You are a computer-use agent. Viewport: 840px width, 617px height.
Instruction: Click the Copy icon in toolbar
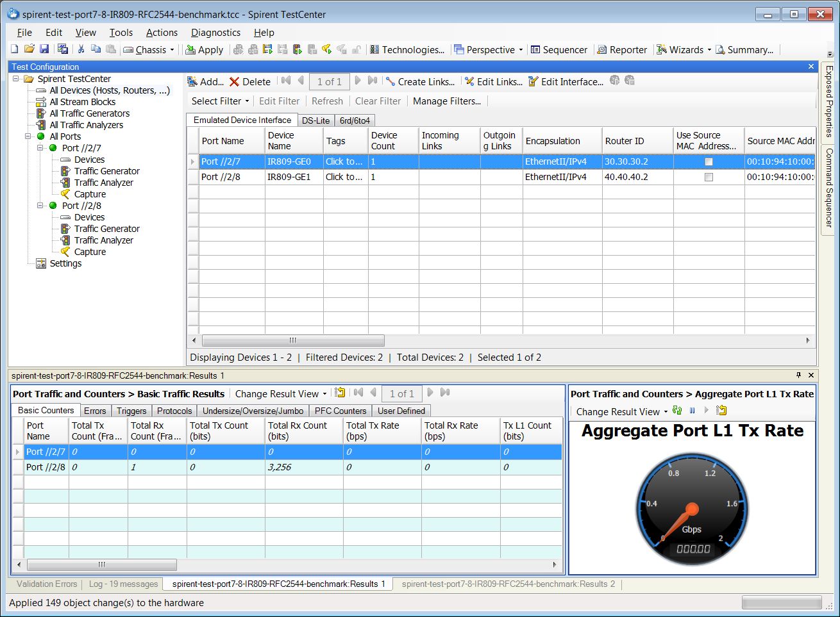96,49
